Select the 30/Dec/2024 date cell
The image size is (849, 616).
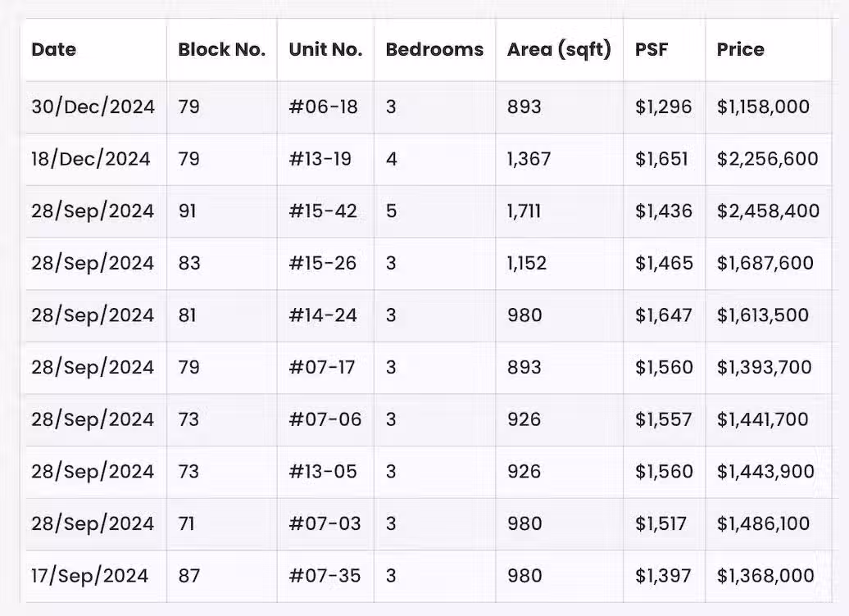click(93, 106)
